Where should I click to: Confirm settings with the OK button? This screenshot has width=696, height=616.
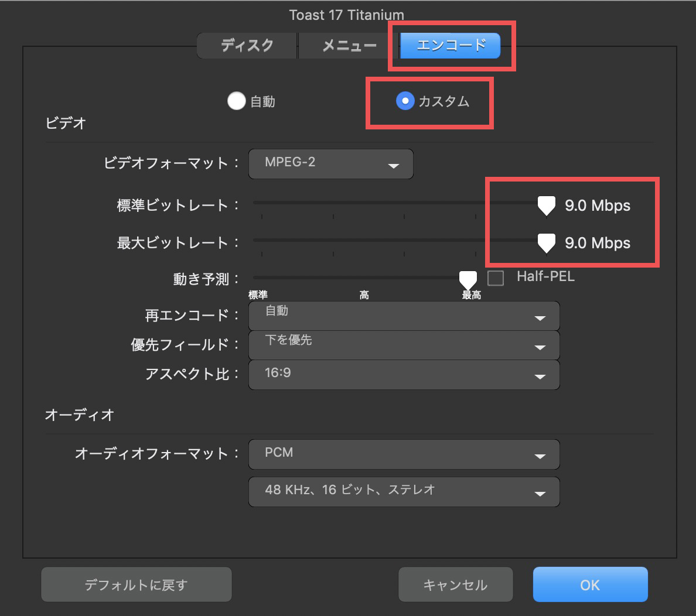tap(590, 584)
